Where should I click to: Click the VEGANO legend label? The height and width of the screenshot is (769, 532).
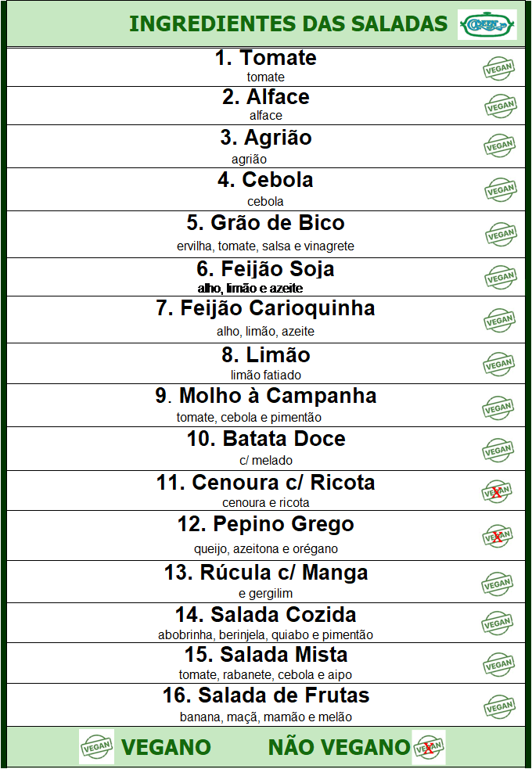click(166, 747)
